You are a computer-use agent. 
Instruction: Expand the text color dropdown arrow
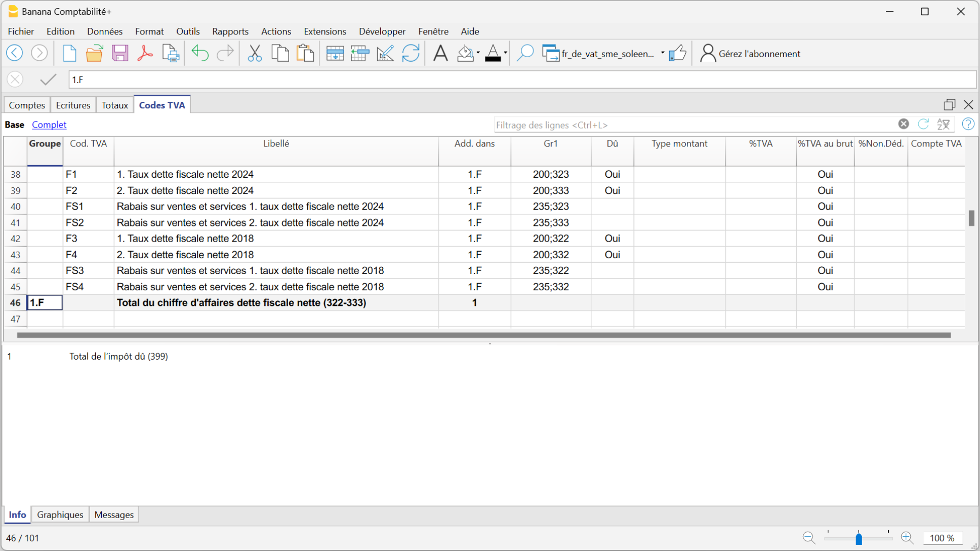pyautogui.click(x=505, y=53)
